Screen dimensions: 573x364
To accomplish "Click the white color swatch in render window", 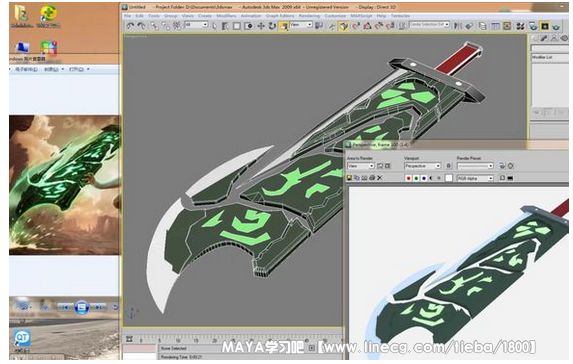I will 449,178.
